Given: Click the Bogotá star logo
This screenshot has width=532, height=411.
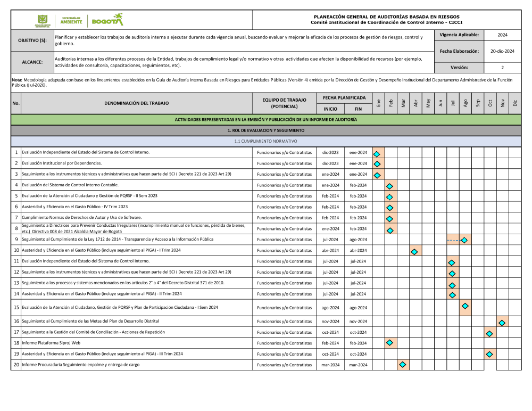Looking at the screenshot, I should coord(107,20).
